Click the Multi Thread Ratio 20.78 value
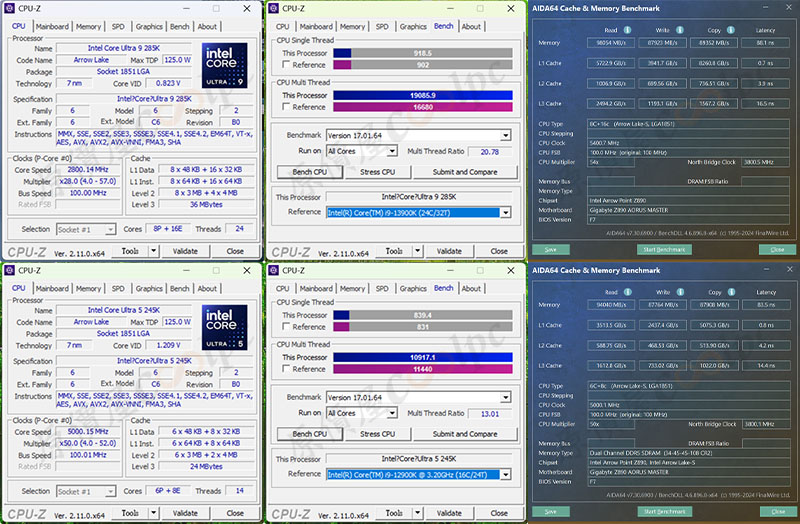The height and width of the screenshot is (524, 800). tap(490, 152)
